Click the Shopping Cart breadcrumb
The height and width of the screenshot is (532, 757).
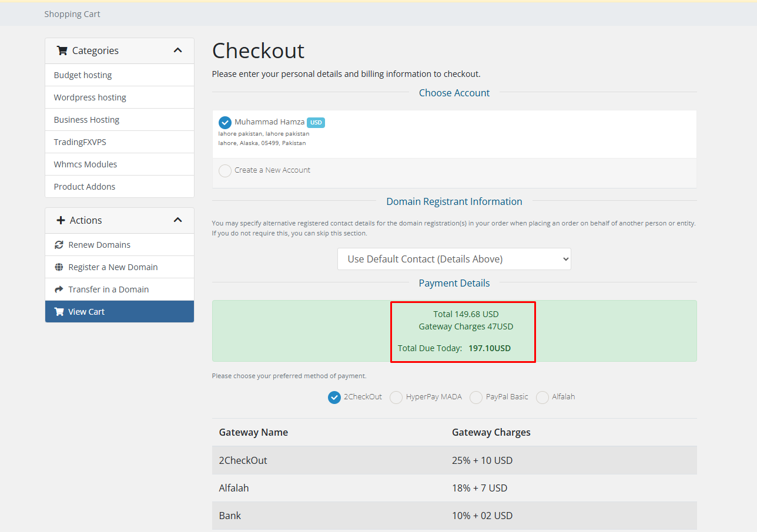72,14
